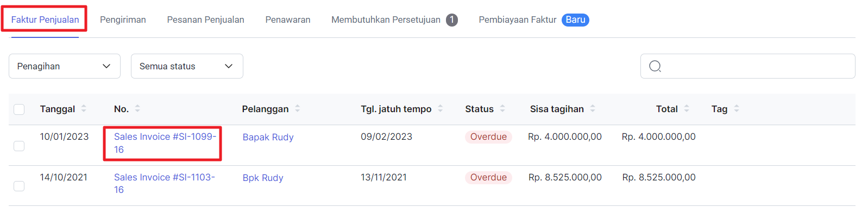Image resolution: width=868 pixels, height=207 pixels.
Task: Open customer Bpk Rudy link
Action: tap(263, 178)
